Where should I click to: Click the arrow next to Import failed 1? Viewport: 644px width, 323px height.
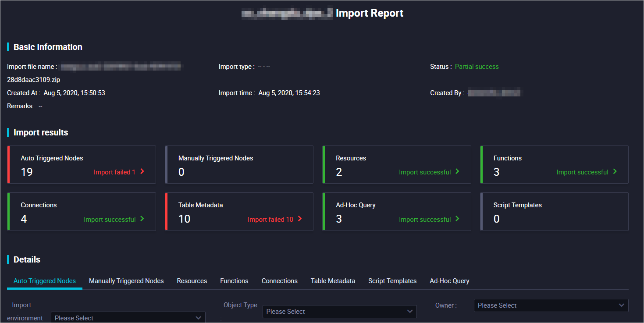coord(142,172)
